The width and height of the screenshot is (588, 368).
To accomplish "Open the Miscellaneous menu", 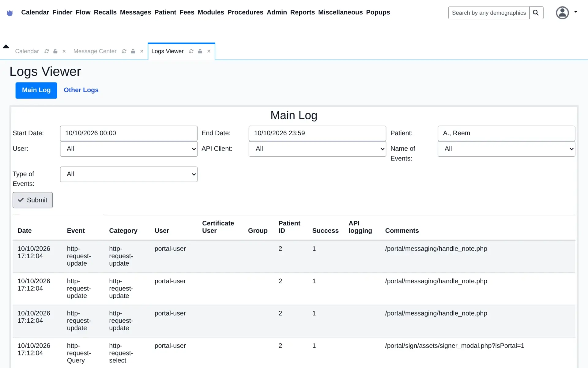I will 340,12.
